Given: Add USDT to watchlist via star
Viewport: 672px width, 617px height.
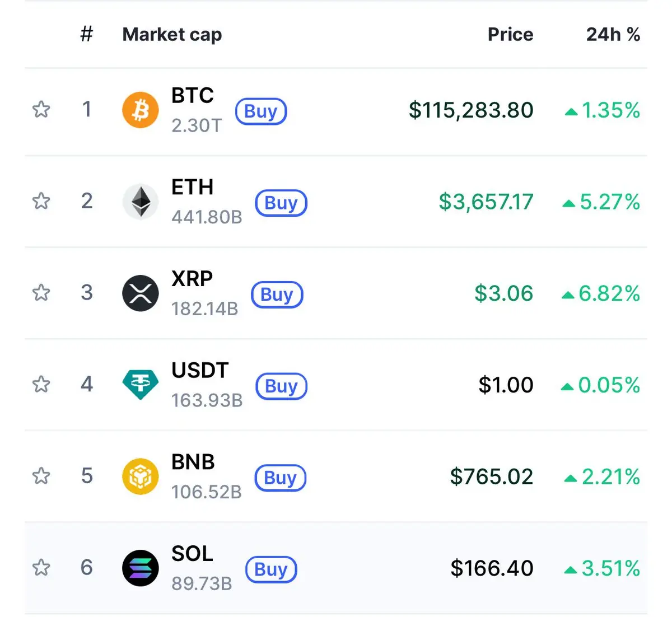Looking at the screenshot, I should pos(41,384).
